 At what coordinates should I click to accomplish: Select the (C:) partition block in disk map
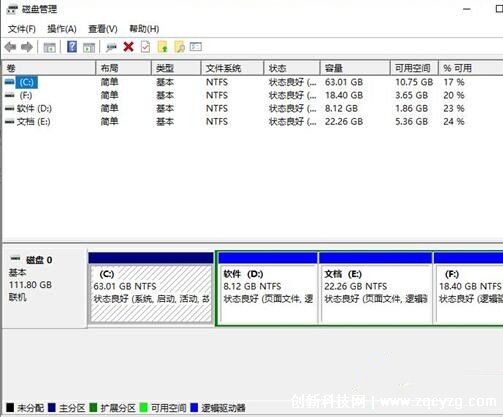point(151,288)
